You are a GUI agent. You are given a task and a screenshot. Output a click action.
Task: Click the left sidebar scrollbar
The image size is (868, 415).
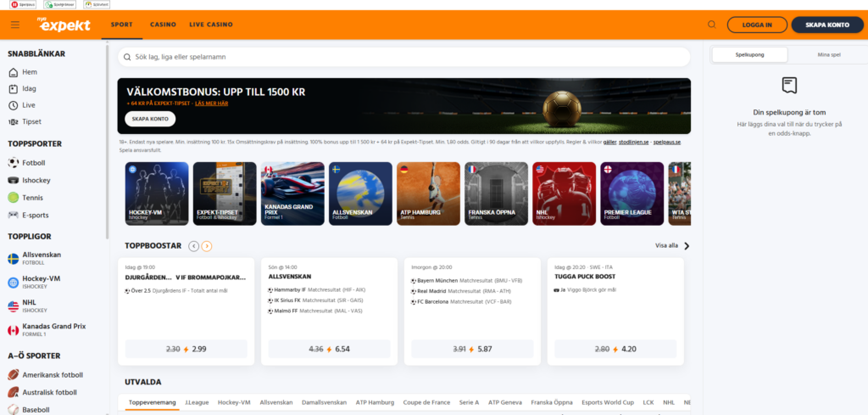click(108, 141)
